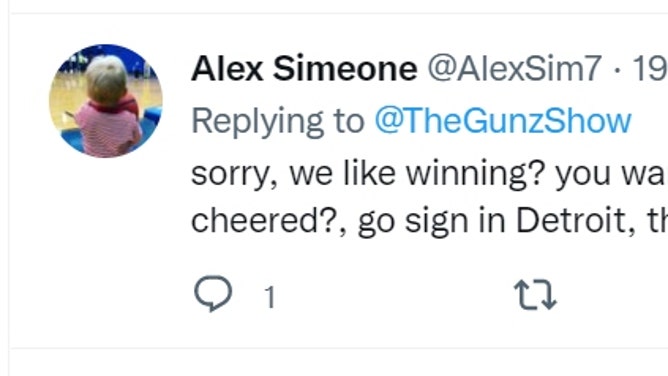
Task: Click the 'Replying to' label
Action: 278,122
